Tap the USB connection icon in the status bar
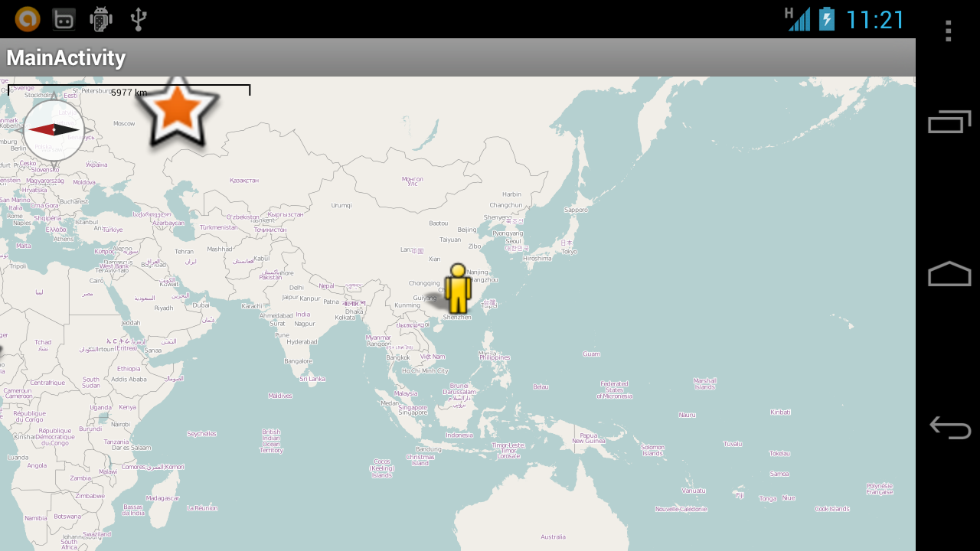Screen dimensions: 980x551 click(139, 19)
